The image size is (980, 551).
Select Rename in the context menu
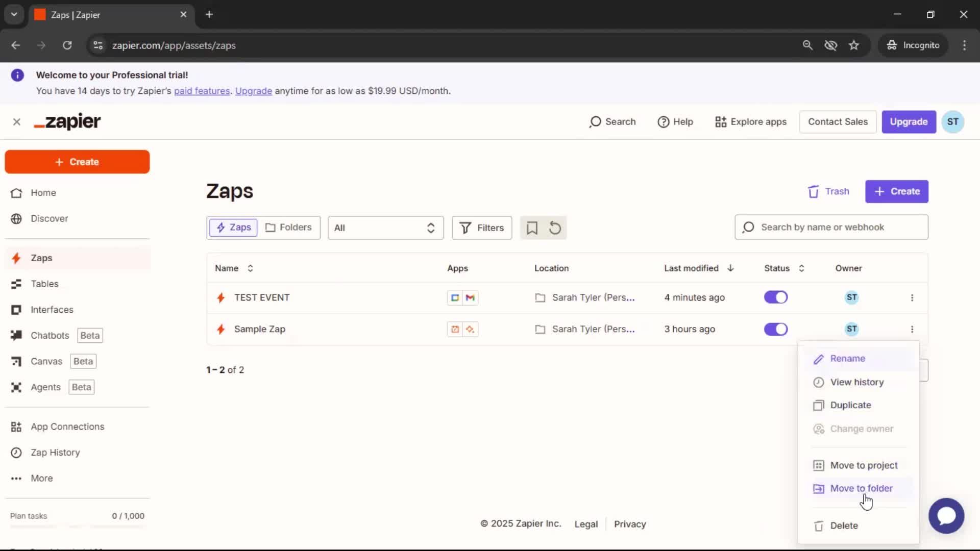click(859, 359)
